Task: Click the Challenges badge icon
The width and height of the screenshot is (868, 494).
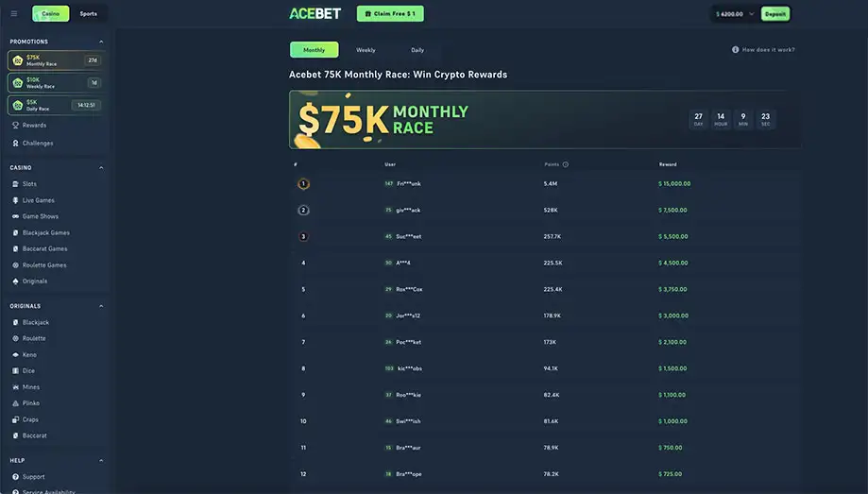Action: tap(15, 143)
